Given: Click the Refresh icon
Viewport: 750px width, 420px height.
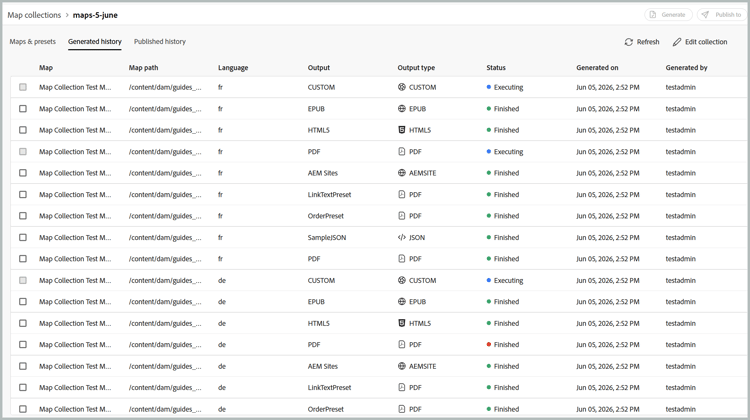Looking at the screenshot, I should click(x=629, y=42).
